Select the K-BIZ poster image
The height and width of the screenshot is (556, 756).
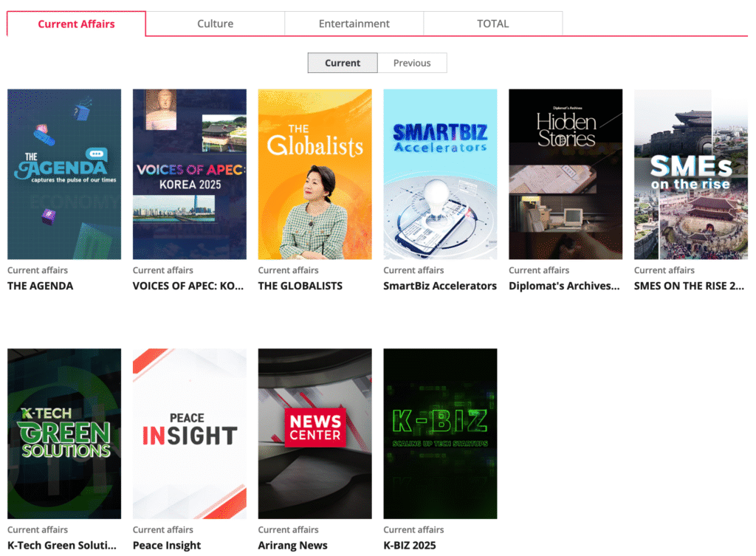[440, 433]
